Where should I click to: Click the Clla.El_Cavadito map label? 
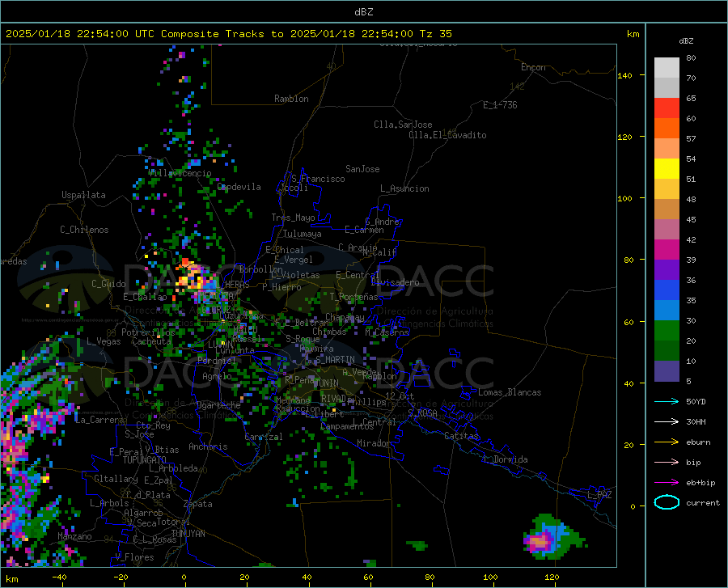tap(447, 135)
